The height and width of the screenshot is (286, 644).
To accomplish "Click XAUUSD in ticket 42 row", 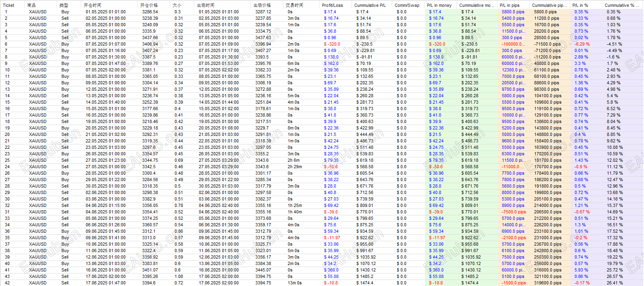I will pos(38,283).
